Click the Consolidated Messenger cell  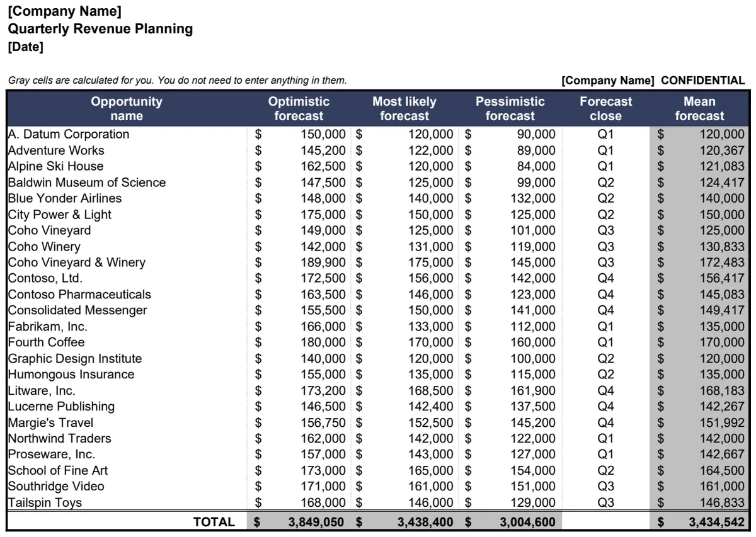(77, 310)
